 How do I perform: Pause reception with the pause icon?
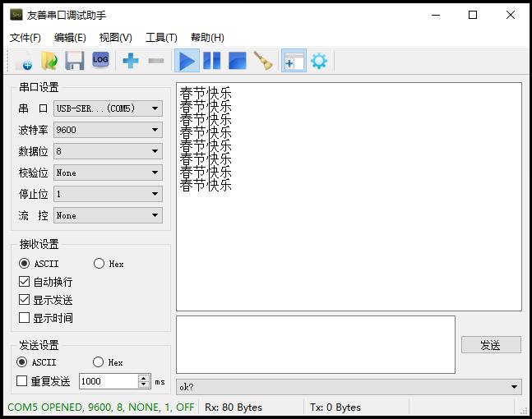211,61
